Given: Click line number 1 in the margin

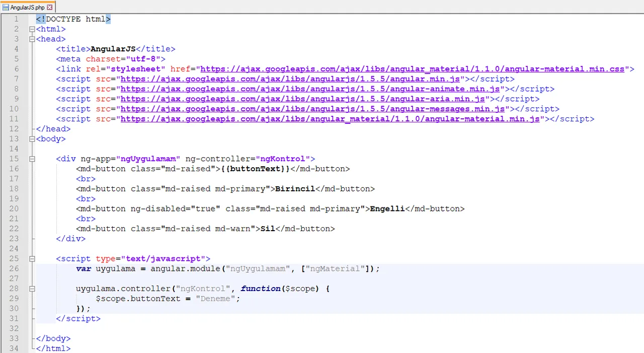Looking at the screenshot, I should pyautogui.click(x=16, y=19).
